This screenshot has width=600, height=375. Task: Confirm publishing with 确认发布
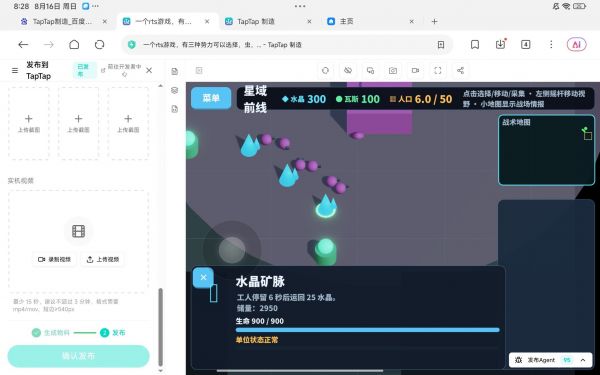pyautogui.click(x=78, y=356)
